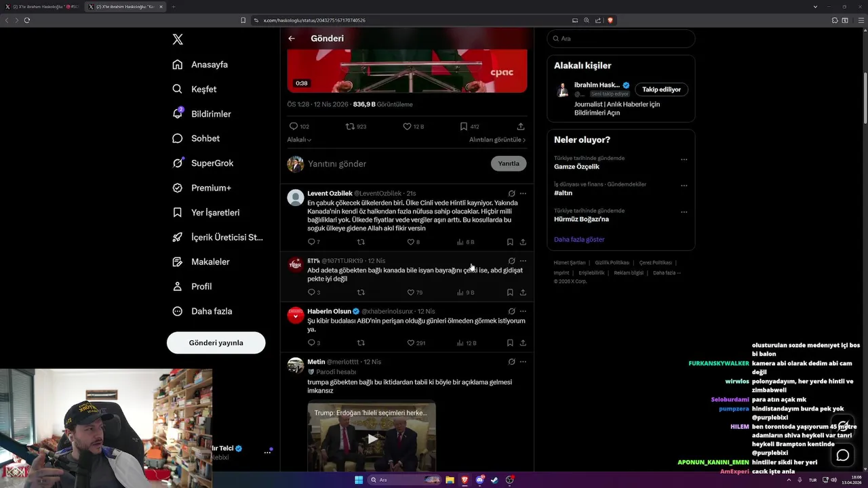Viewport: 868px width, 488px height.
Task: Open account switcher three dots
Action: coord(267,452)
